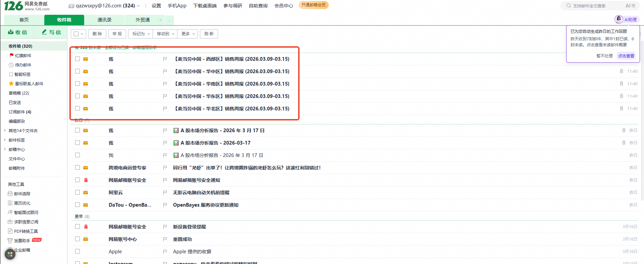Check the box next to the Apple email
644x264 pixels.
click(77, 251)
